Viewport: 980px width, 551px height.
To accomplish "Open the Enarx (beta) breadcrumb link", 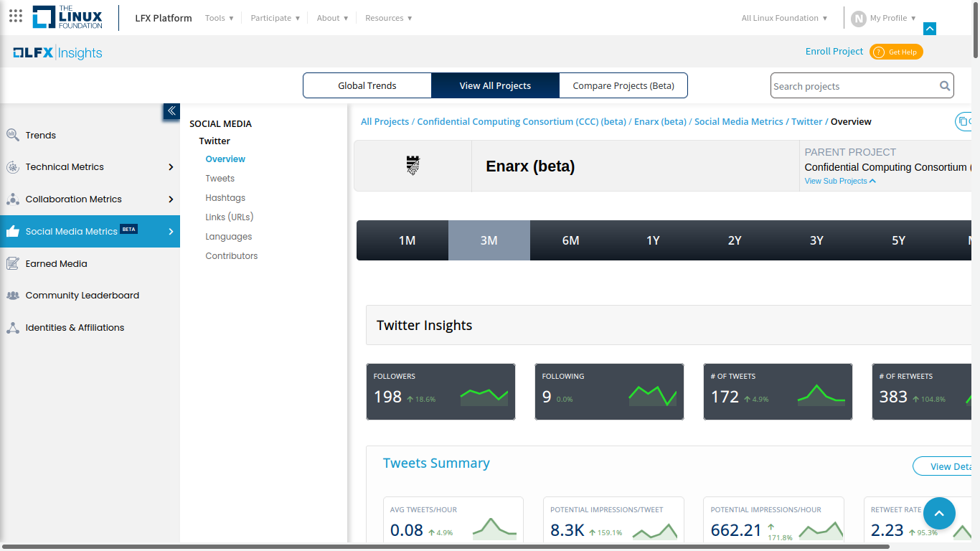I will (660, 122).
